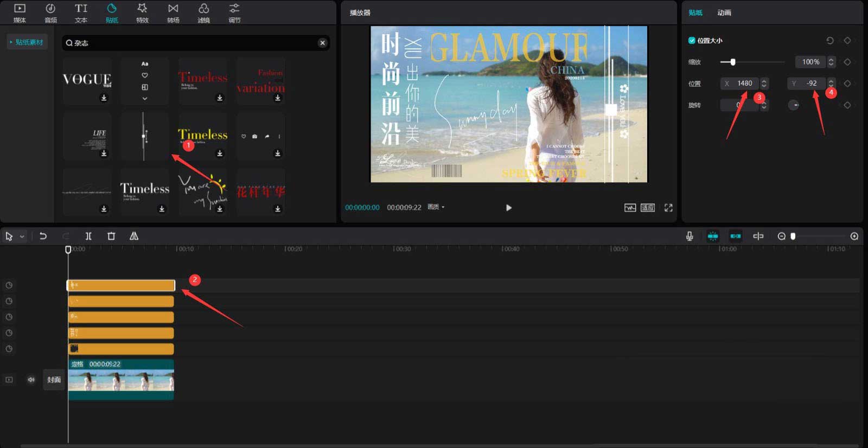Screen dimensions: 868x448
Task: Select the 贴纸 tab in properties panel
Action: pyautogui.click(x=695, y=12)
